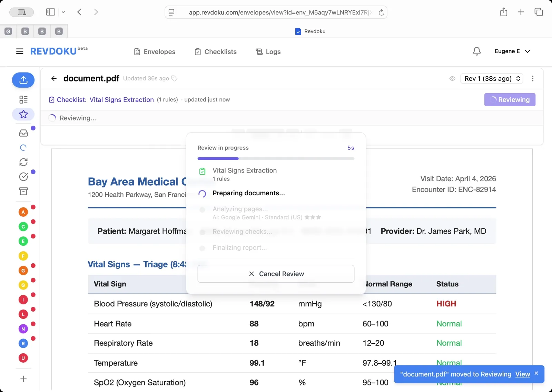
Task: Open the star favorites view in sidebar
Action: pyautogui.click(x=23, y=114)
